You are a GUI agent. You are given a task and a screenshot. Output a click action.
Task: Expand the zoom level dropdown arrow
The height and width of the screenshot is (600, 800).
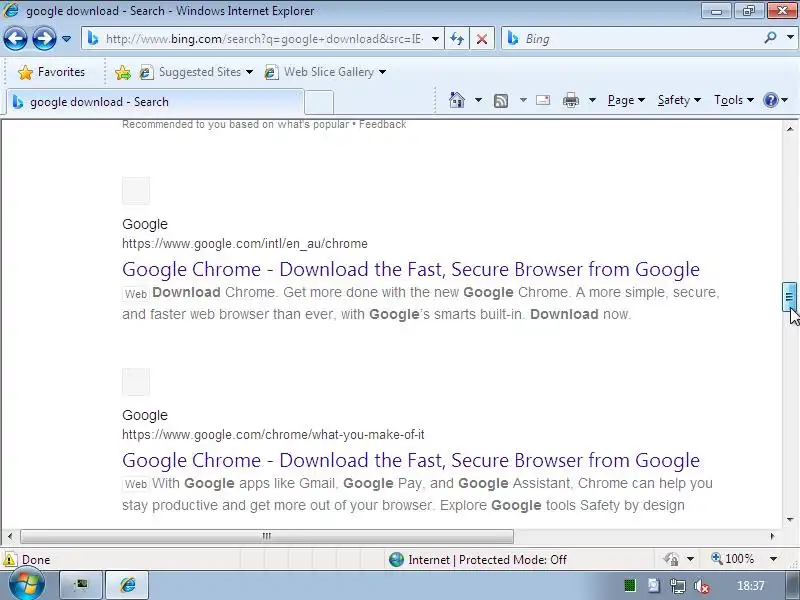773,559
